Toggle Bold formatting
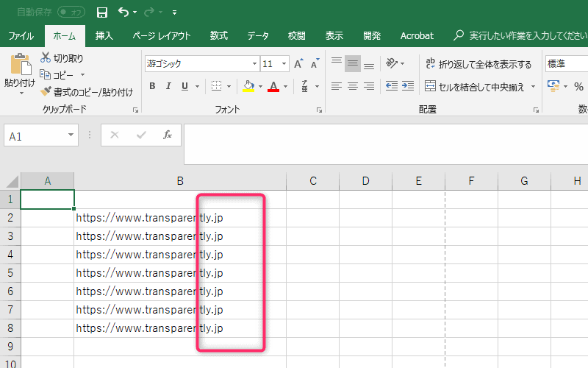This screenshot has height=368, width=588. [152, 86]
